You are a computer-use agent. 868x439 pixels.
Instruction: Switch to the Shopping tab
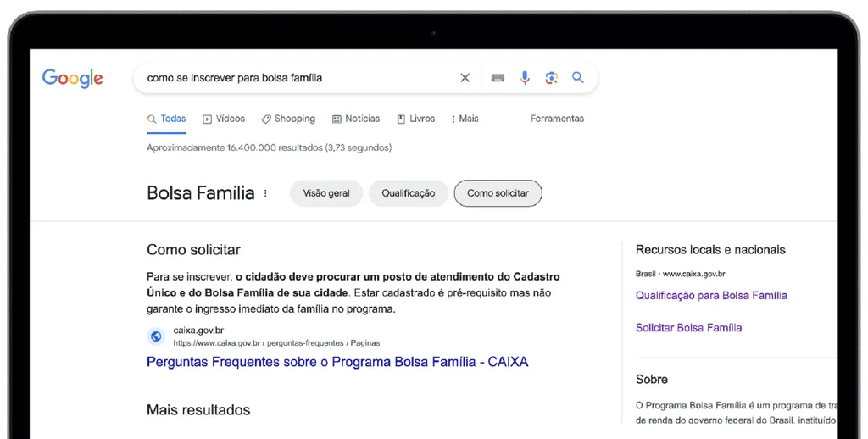coord(288,119)
